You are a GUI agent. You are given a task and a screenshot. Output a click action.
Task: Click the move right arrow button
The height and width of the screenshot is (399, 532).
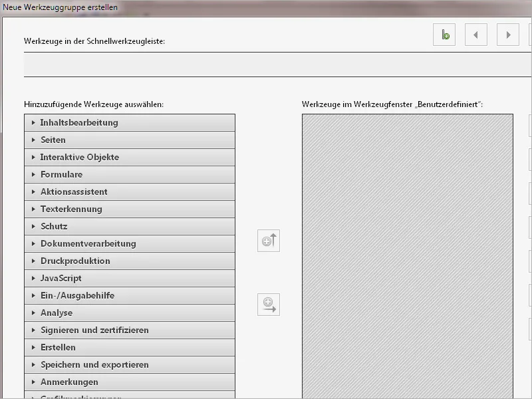coord(508,35)
